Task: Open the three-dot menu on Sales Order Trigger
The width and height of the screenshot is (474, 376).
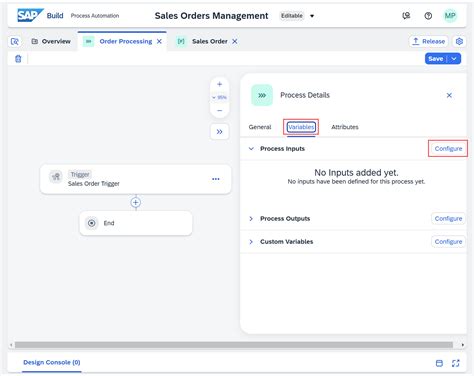Action: (x=216, y=179)
